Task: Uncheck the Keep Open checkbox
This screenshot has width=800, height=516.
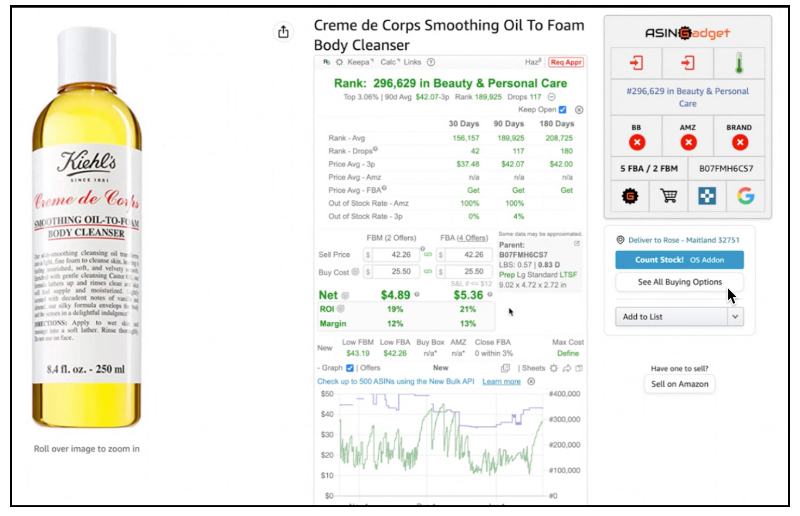Action: (562, 110)
